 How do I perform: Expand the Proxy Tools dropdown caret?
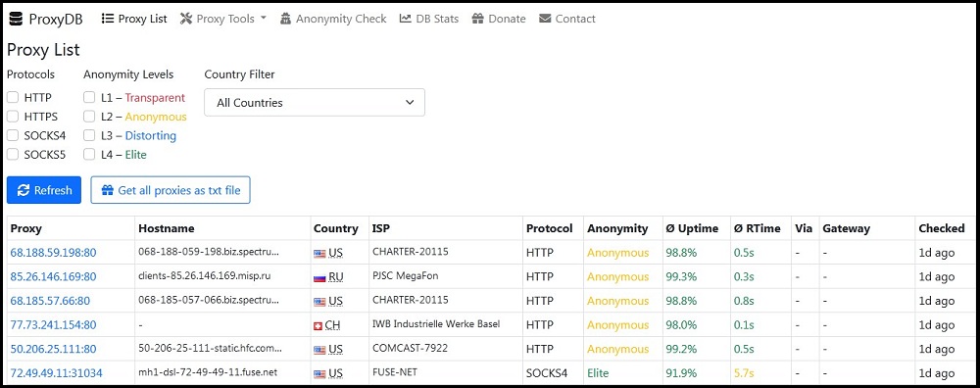tap(263, 18)
